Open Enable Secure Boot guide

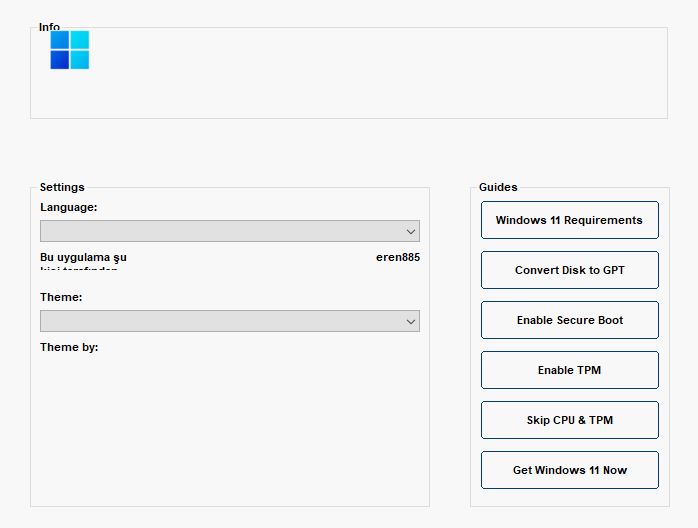pyautogui.click(x=569, y=320)
